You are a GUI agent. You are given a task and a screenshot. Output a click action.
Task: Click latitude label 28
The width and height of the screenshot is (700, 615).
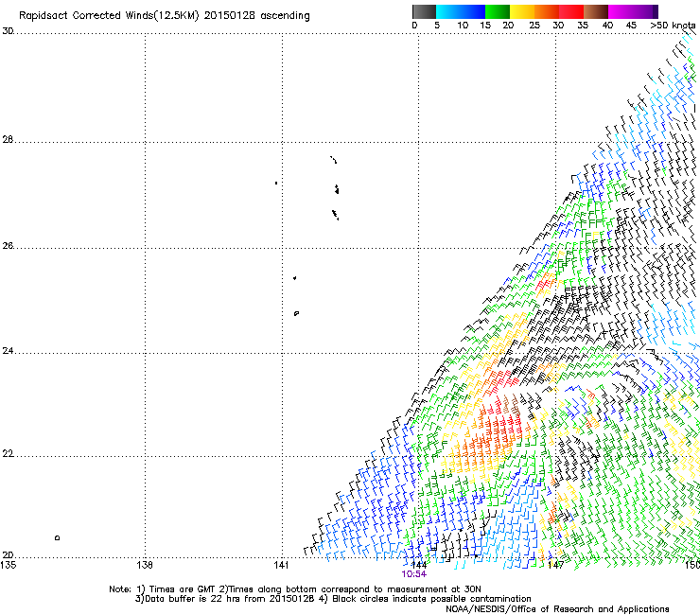pyautogui.click(x=8, y=140)
